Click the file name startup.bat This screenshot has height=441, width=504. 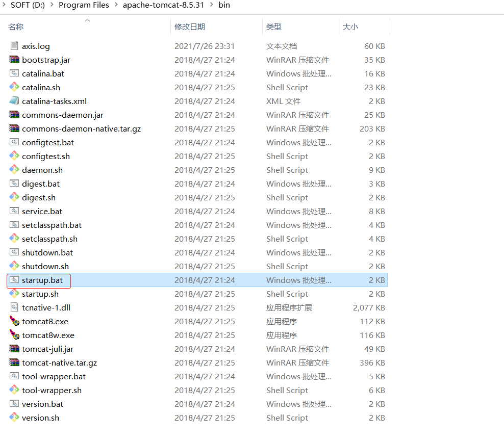pyautogui.click(x=42, y=280)
